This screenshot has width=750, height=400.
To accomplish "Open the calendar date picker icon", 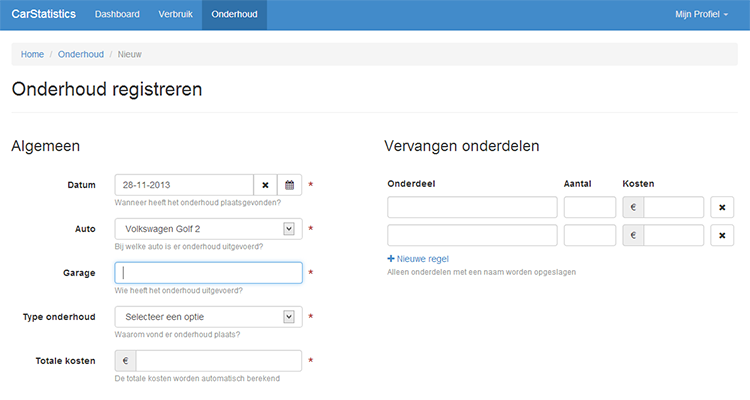I will point(289,185).
